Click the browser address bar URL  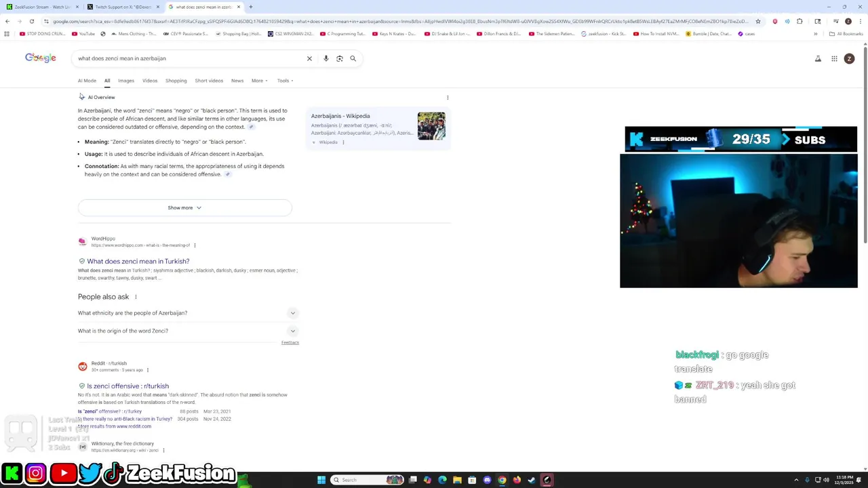tap(400, 21)
